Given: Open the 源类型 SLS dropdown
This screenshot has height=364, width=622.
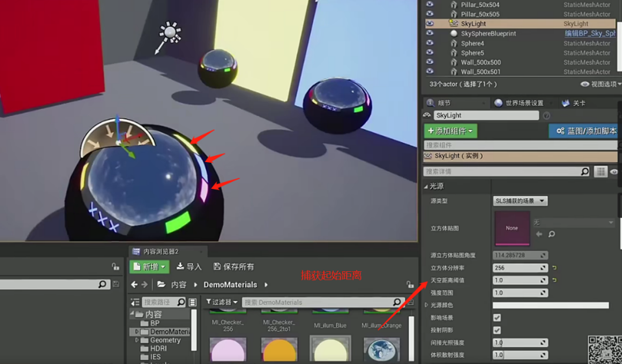Looking at the screenshot, I should [x=520, y=200].
